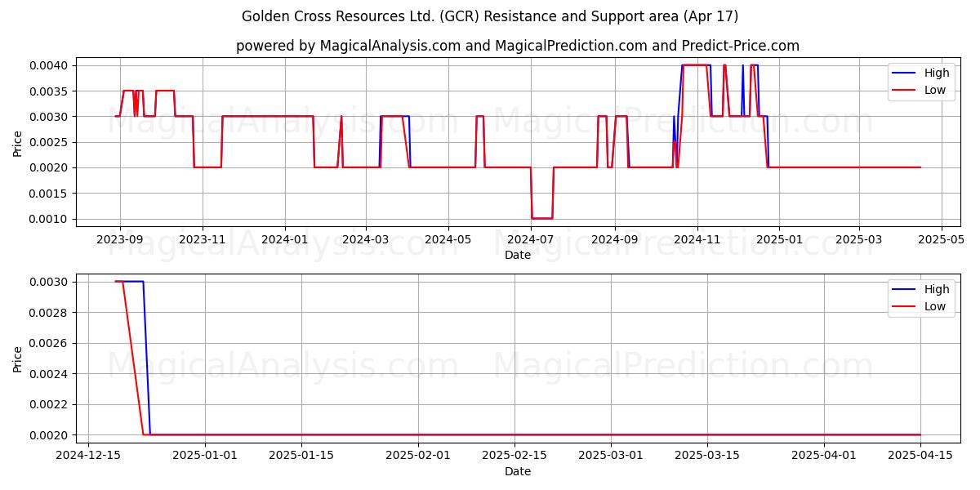Click the 2025-02-15 date tick label
Viewport: 980px width, 490px height.
514,457
